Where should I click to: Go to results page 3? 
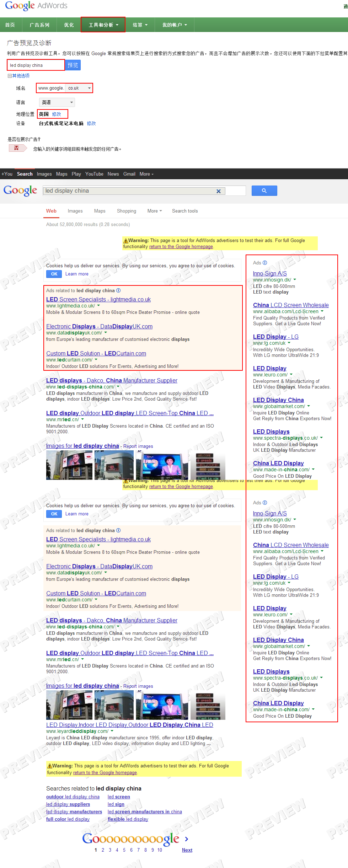click(110, 850)
